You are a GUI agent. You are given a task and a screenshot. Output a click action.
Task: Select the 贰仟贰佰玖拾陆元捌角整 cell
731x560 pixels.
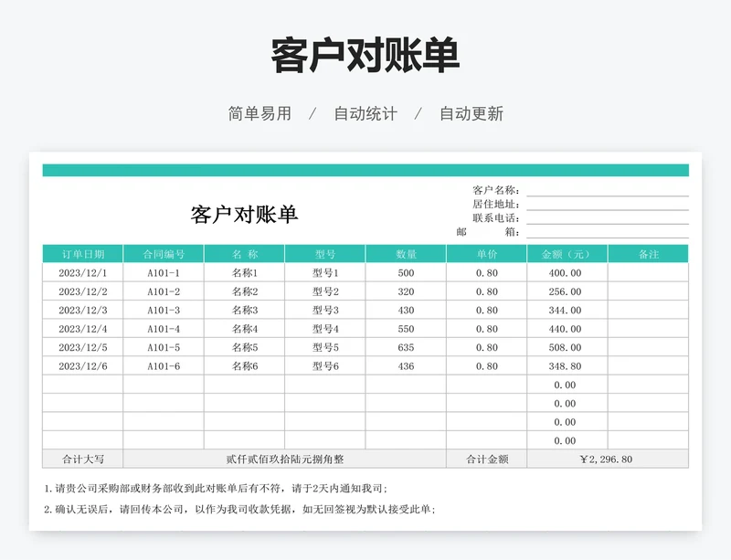click(285, 460)
